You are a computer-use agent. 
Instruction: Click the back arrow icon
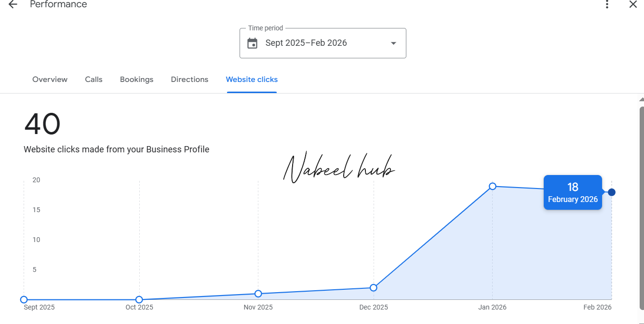coord(12,4)
